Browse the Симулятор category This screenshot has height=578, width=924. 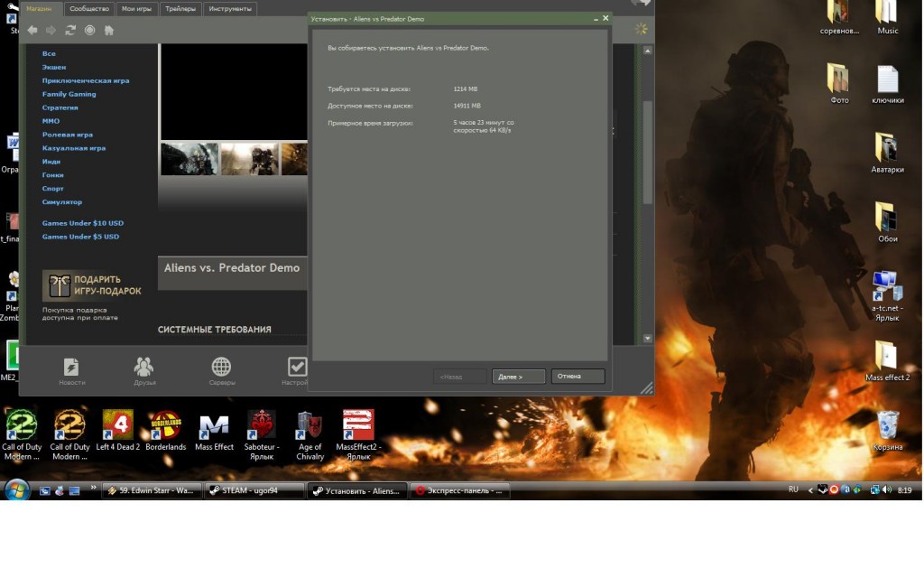62,201
